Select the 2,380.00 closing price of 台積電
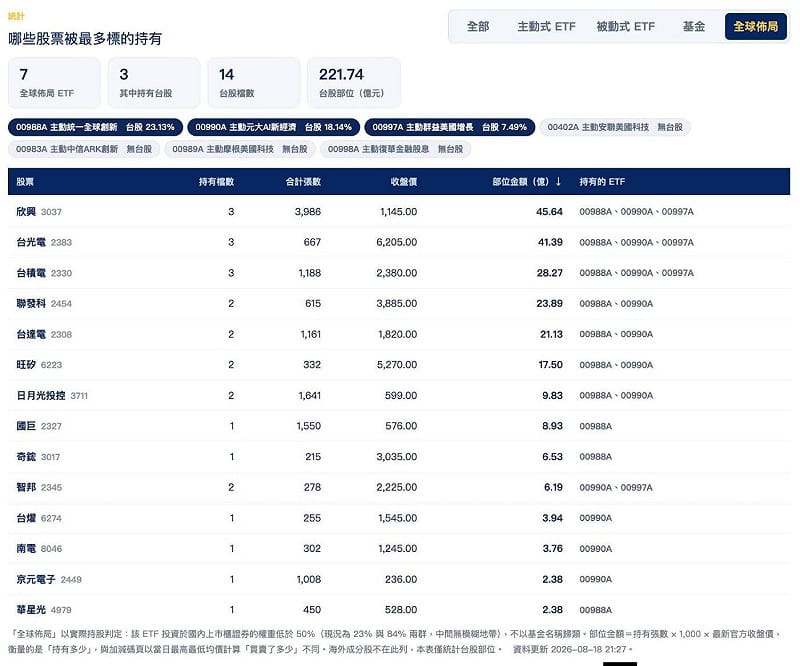The width and height of the screenshot is (800, 666). 396,273
